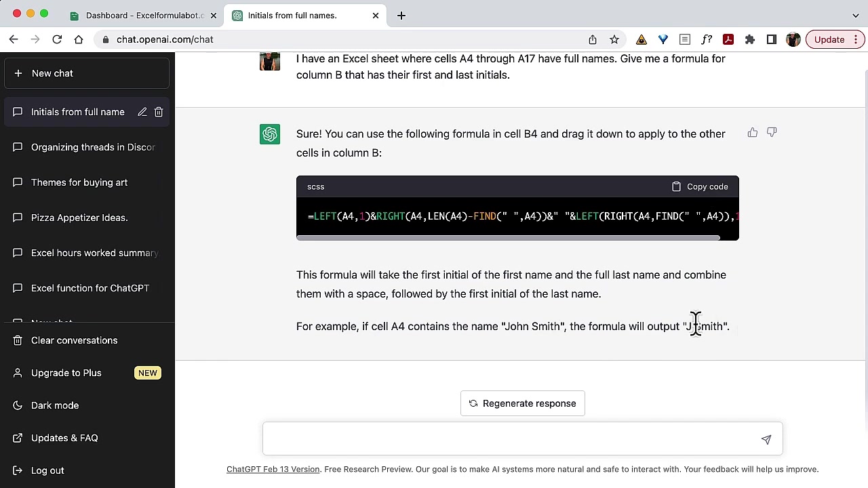Click the New chat plus icon

(18, 73)
